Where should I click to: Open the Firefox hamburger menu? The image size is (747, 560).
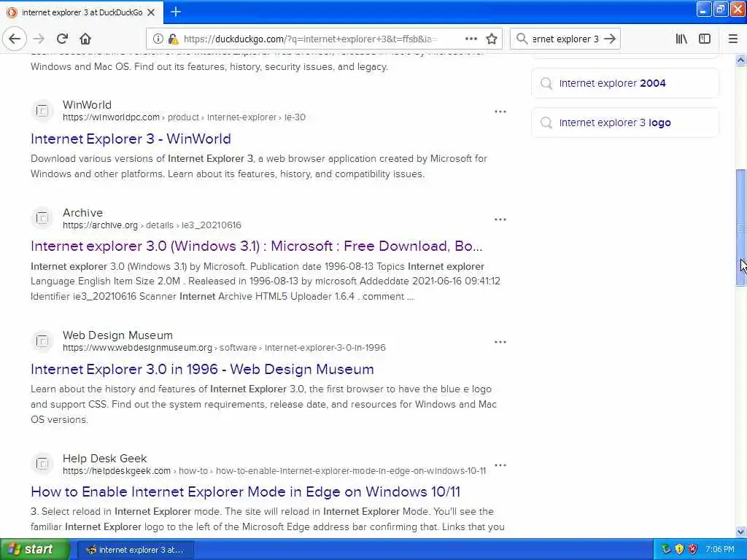click(732, 39)
